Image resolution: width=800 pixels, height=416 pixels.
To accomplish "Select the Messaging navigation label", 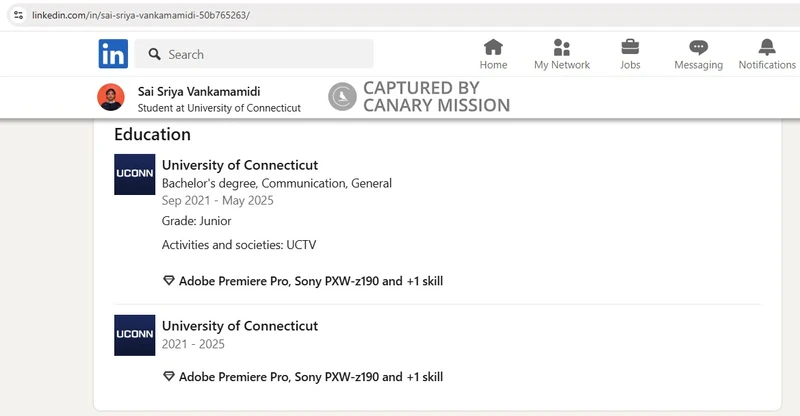I will pos(698,65).
